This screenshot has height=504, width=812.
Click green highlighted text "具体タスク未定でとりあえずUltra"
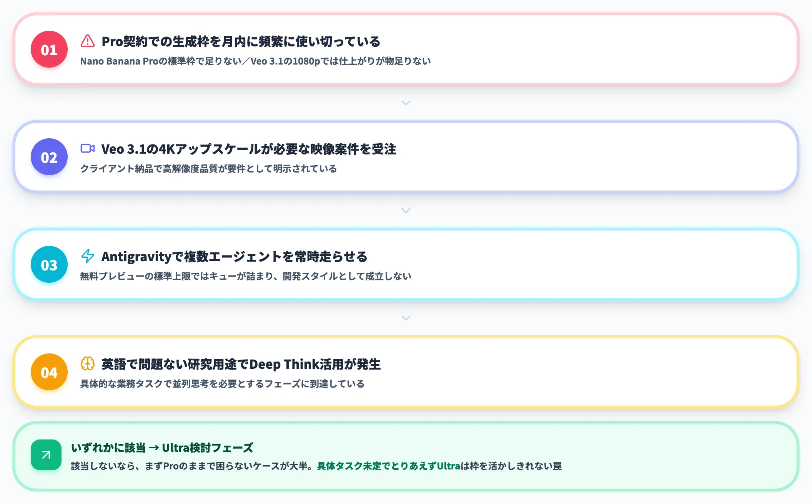[x=388, y=466]
